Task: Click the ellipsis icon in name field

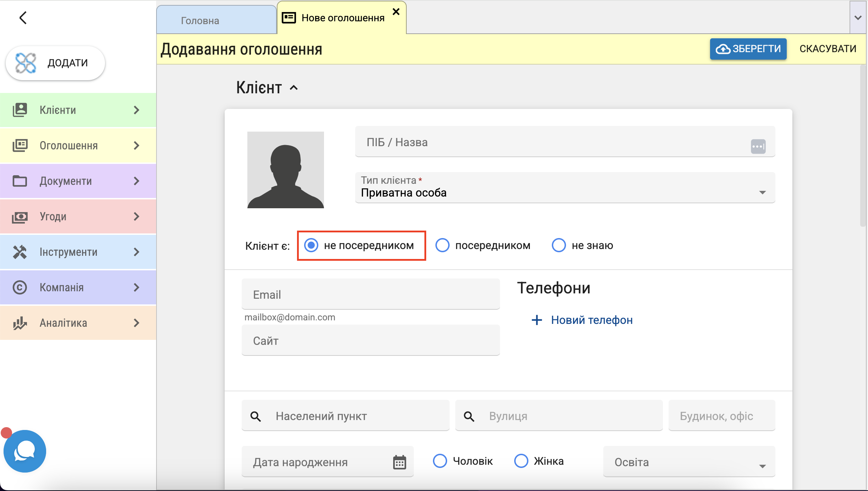Action: 758,146
